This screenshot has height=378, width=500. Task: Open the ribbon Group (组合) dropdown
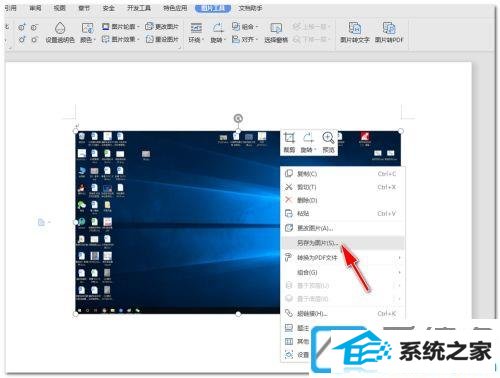pyautogui.click(x=245, y=26)
